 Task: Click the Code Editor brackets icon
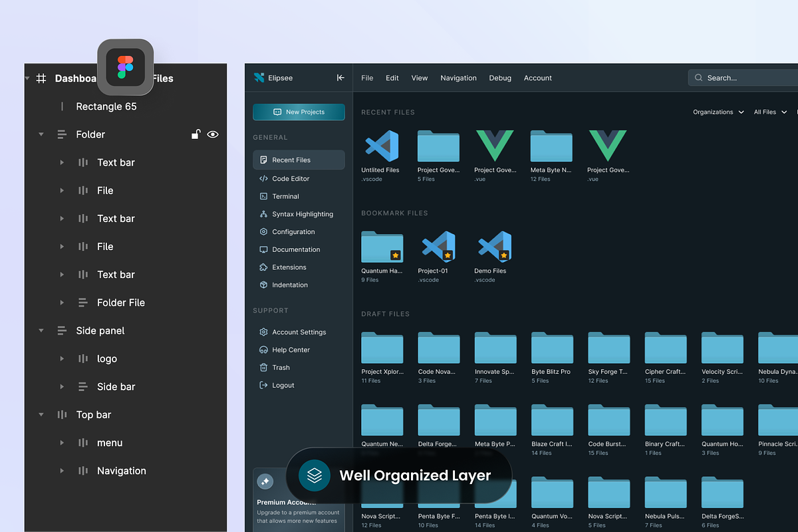click(263, 178)
